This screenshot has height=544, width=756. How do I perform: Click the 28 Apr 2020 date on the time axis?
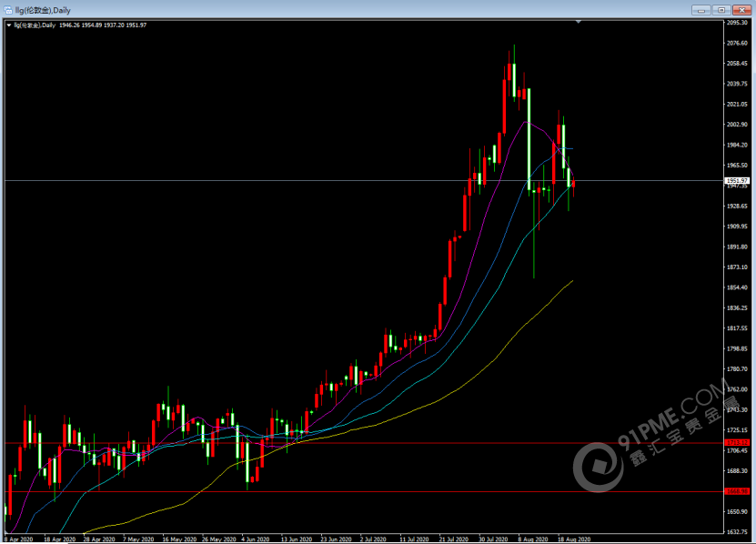pyautogui.click(x=99, y=539)
